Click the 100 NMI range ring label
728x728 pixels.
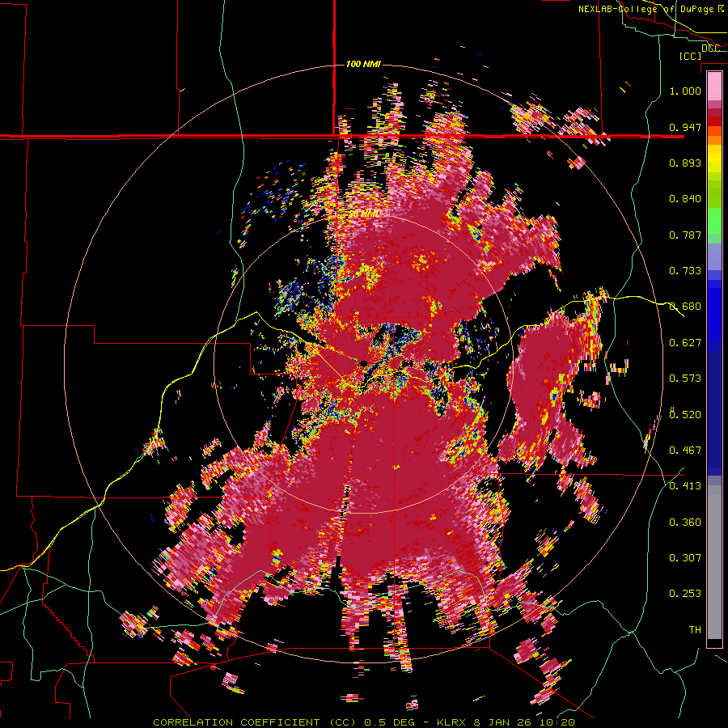tap(363, 64)
